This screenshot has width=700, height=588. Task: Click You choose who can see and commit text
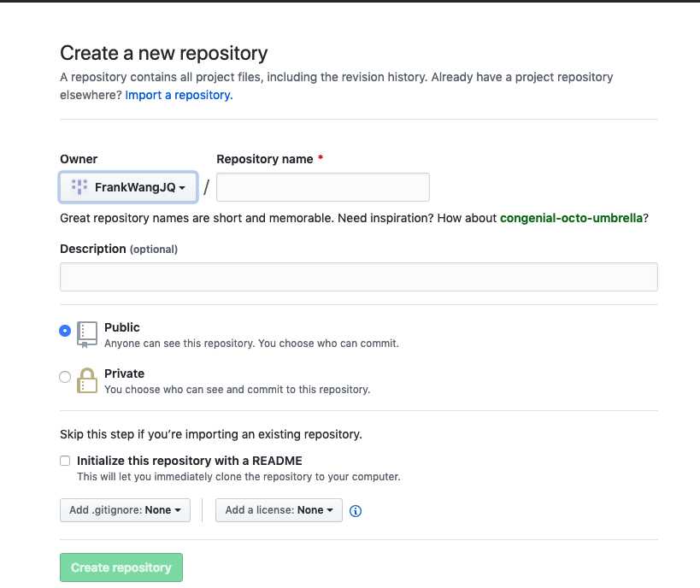(x=237, y=390)
